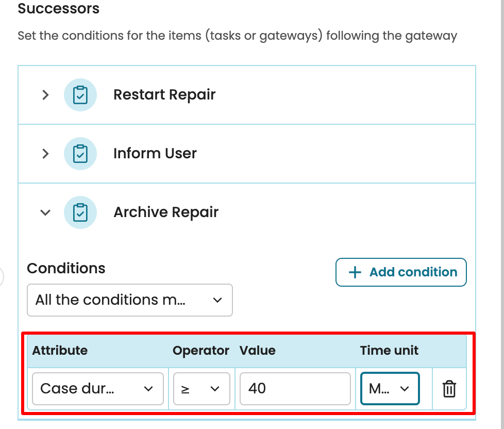Click the Archive Repair row label
This screenshot has height=429, width=504.
click(166, 212)
